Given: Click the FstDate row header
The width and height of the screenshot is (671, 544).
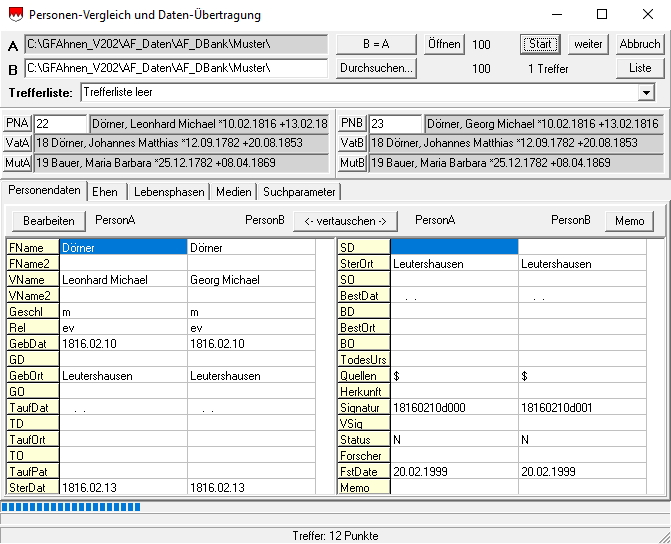Looking at the screenshot, I should point(364,472).
